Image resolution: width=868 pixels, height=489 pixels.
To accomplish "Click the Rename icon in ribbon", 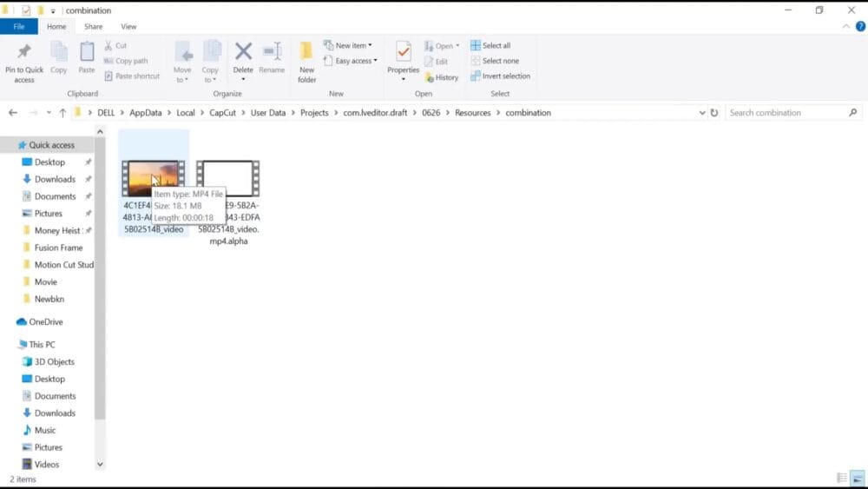I will [272, 52].
